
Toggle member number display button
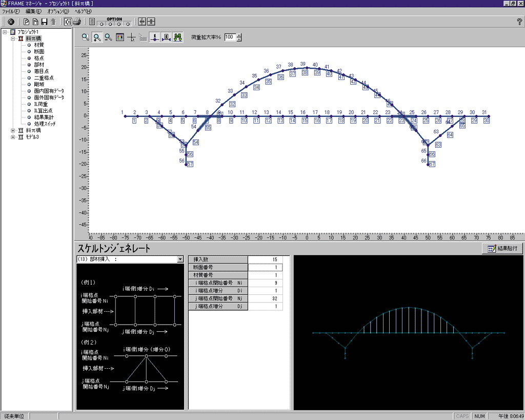pos(166,37)
